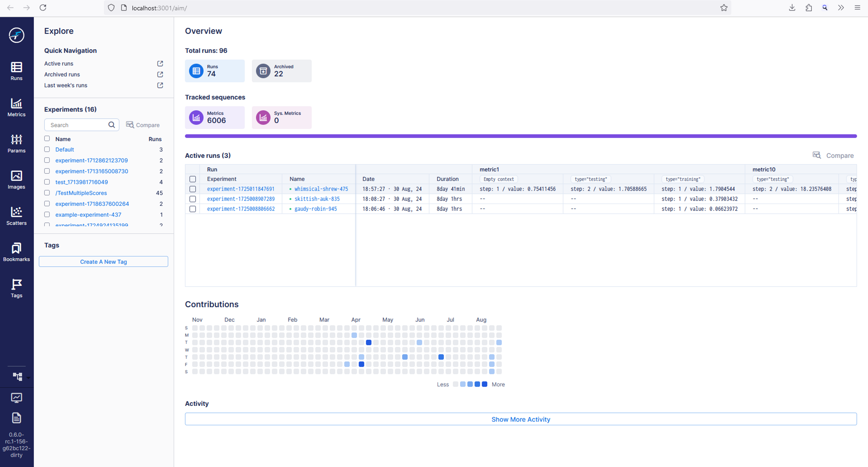Viewport: 868px width, 467px height.
Task: Open the Metrics panel
Action: pos(16,108)
